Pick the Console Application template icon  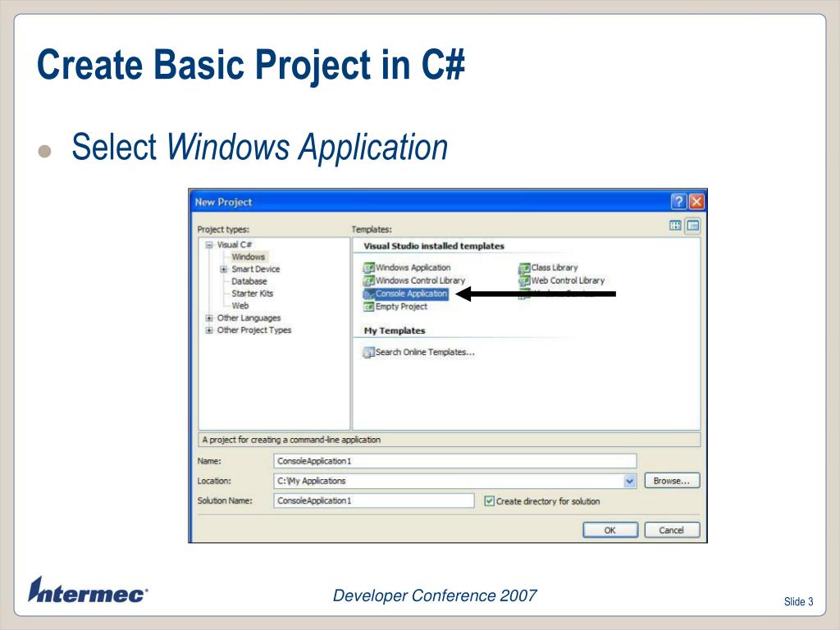[x=368, y=294]
